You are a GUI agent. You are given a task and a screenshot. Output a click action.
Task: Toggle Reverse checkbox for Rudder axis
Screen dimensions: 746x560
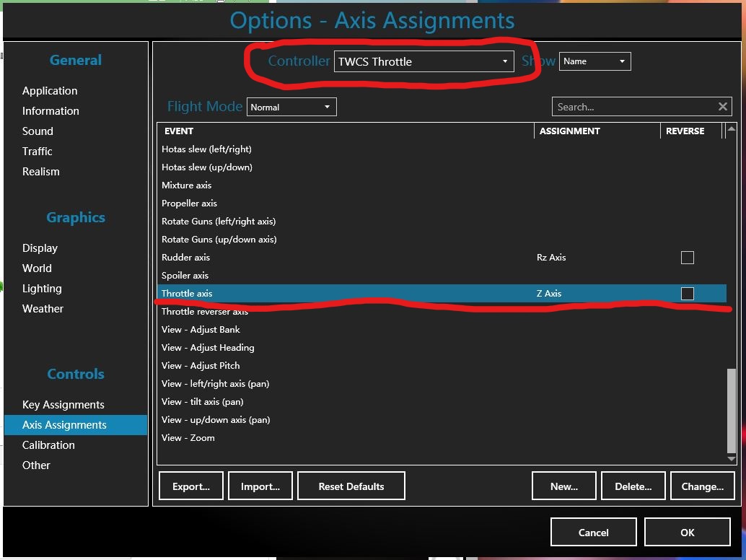pos(687,258)
